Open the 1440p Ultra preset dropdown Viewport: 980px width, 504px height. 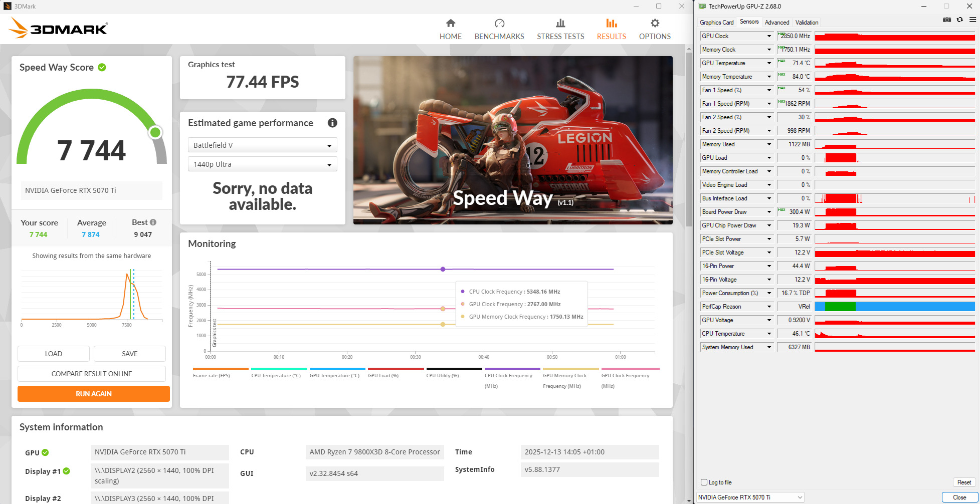point(262,164)
